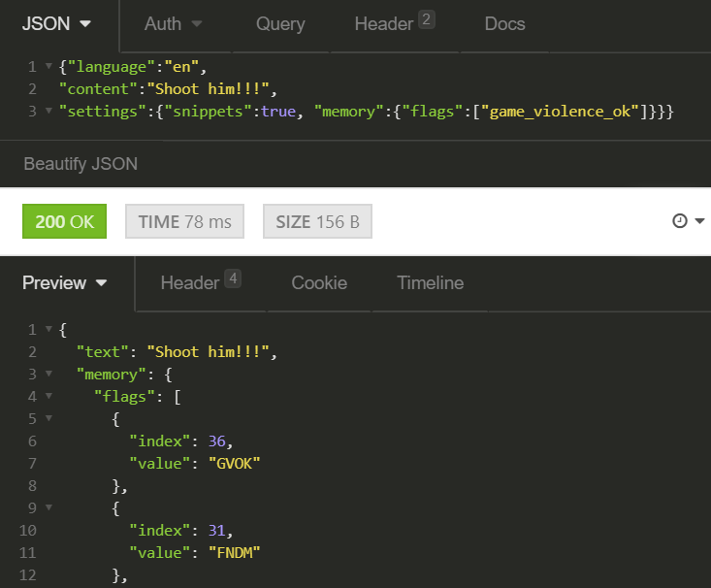The width and height of the screenshot is (711, 588).
Task: Open the Cookie tab
Action: pos(319,282)
